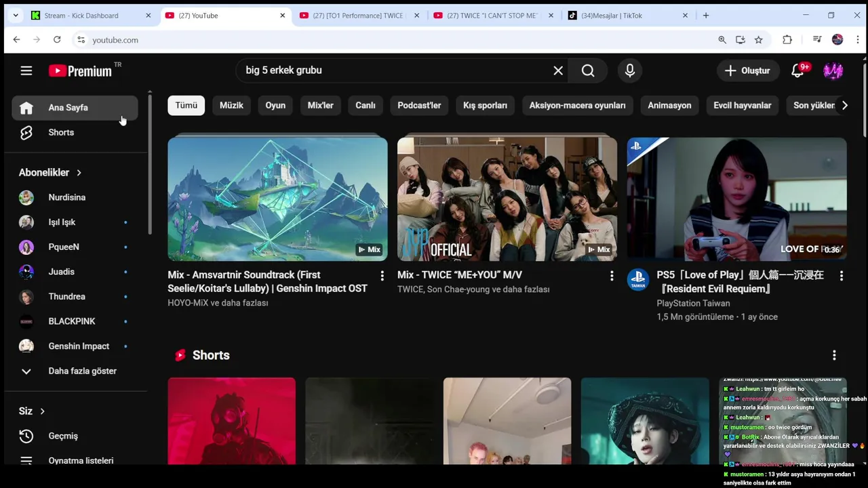The image size is (868, 488).
Task: Open the Nurdisina channel subscription
Action: [x=75, y=197]
